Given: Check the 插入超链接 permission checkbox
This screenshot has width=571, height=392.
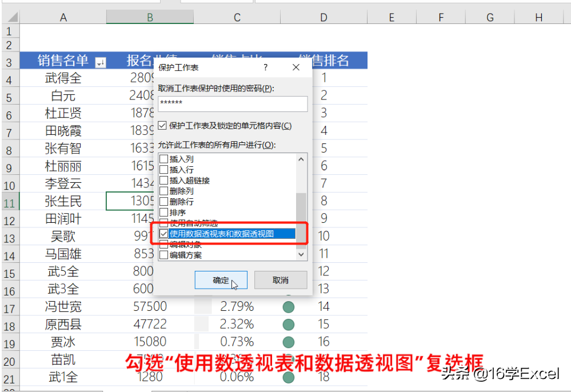Looking at the screenshot, I should pos(164,180).
